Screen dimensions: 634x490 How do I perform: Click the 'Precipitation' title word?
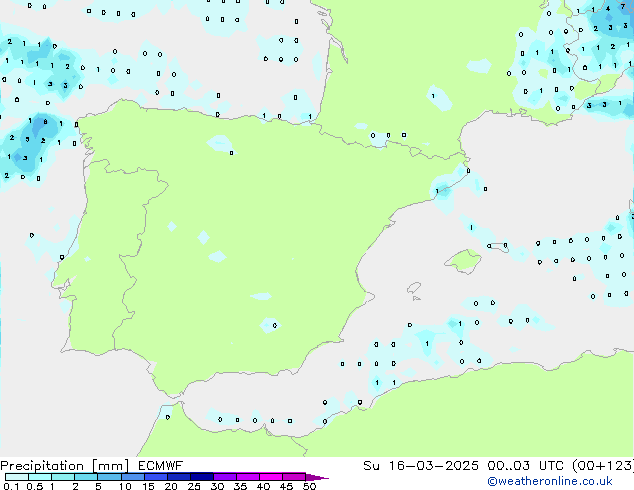(x=42, y=466)
